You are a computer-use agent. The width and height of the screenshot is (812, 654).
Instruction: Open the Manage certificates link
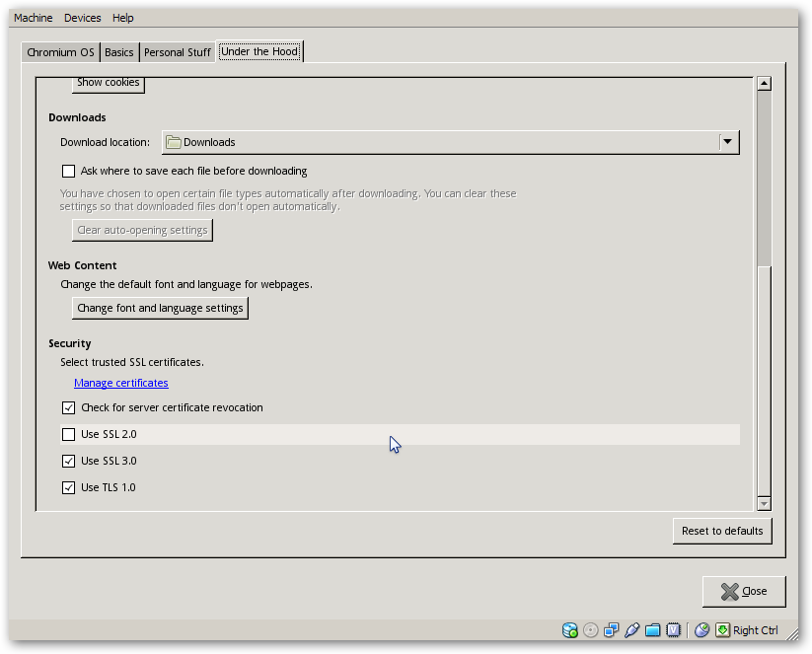pyautogui.click(x=121, y=383)
